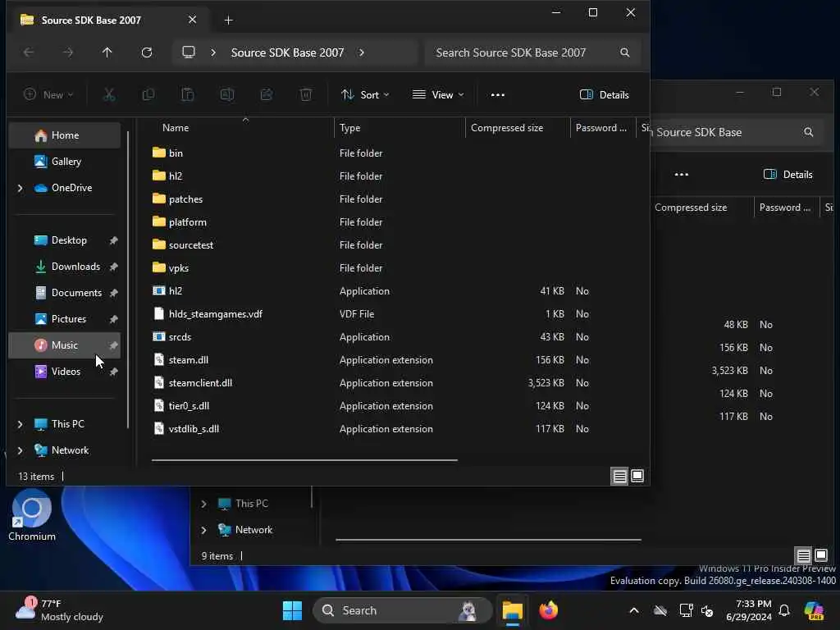This screenshot has width=840, height=630.
Task: Click the taskbar Search box
Action: click(x=402, y=610)
